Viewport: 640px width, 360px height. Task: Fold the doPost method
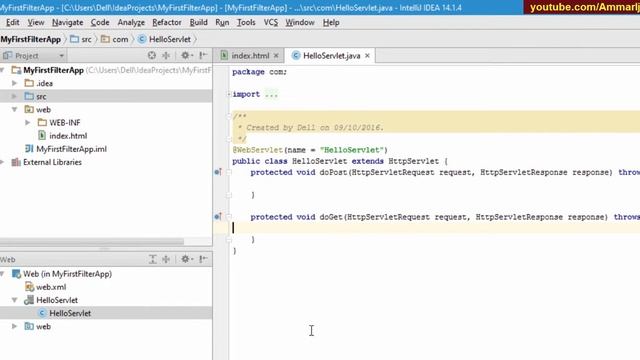[229, 172]
